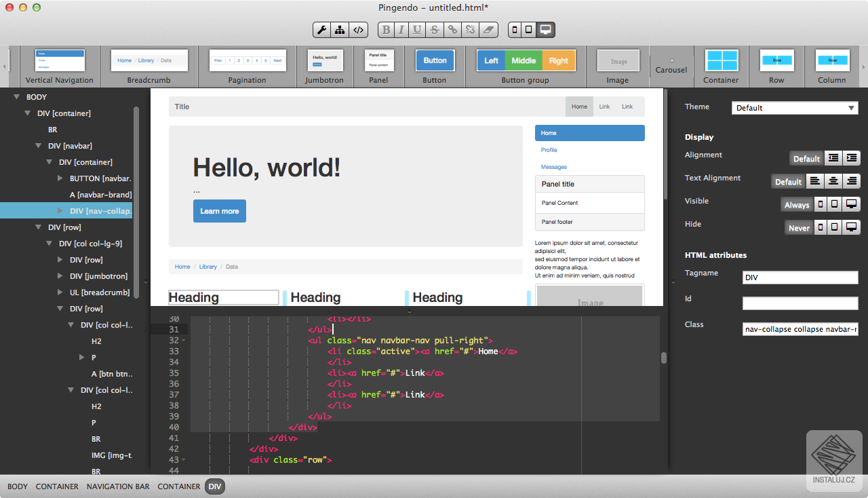The width and height of the screenshot is (868, 498).
Task: Click the Id input field
Action: [x=800, y=303]
